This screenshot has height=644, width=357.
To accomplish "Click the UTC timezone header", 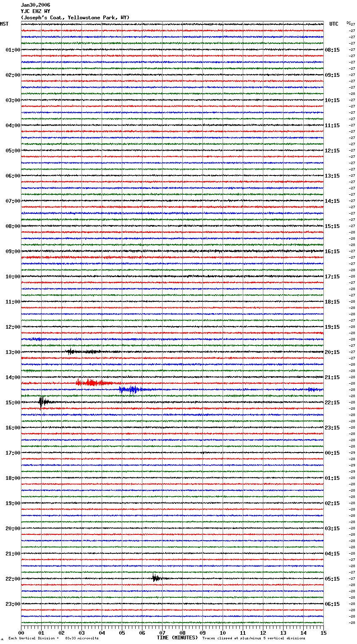I will click(x=334, y=24).
